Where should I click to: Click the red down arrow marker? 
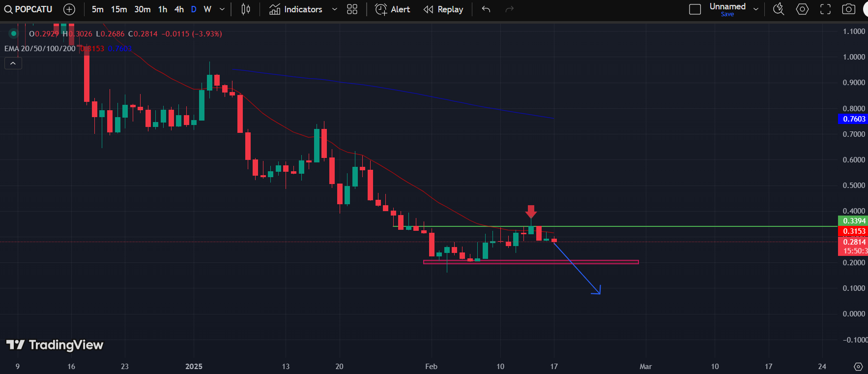pos(531,212)
